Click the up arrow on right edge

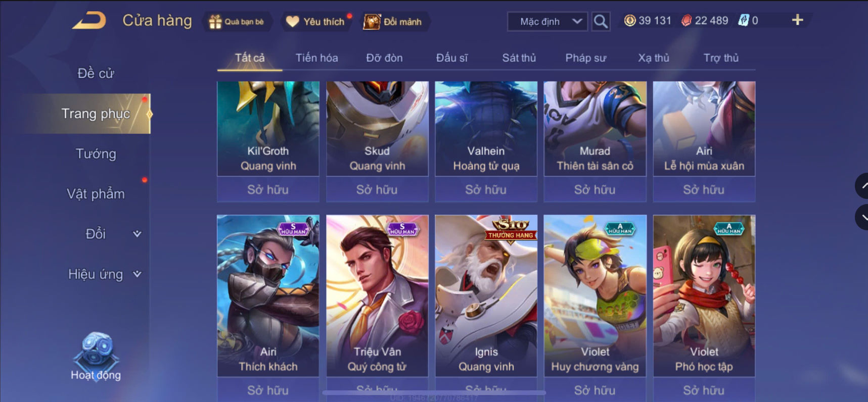click(862, 186)
